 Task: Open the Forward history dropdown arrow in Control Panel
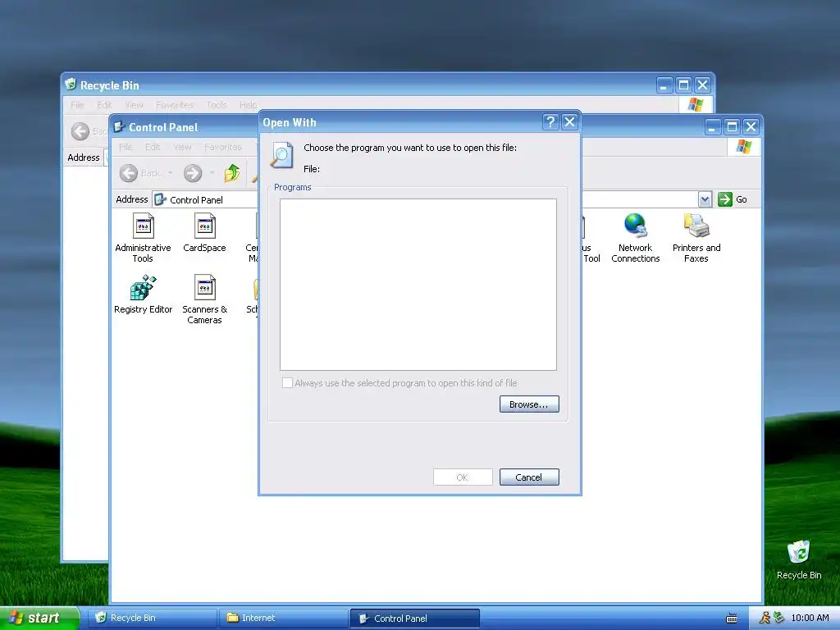212,173
